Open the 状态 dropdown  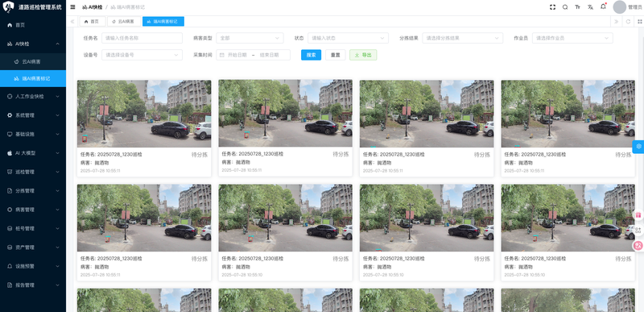coord(348,38)
